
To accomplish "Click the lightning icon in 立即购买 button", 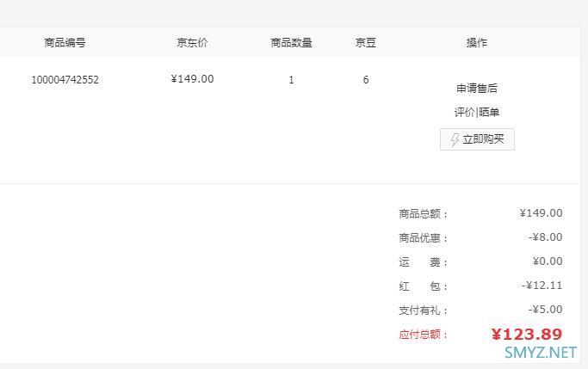I will point(455,139).
